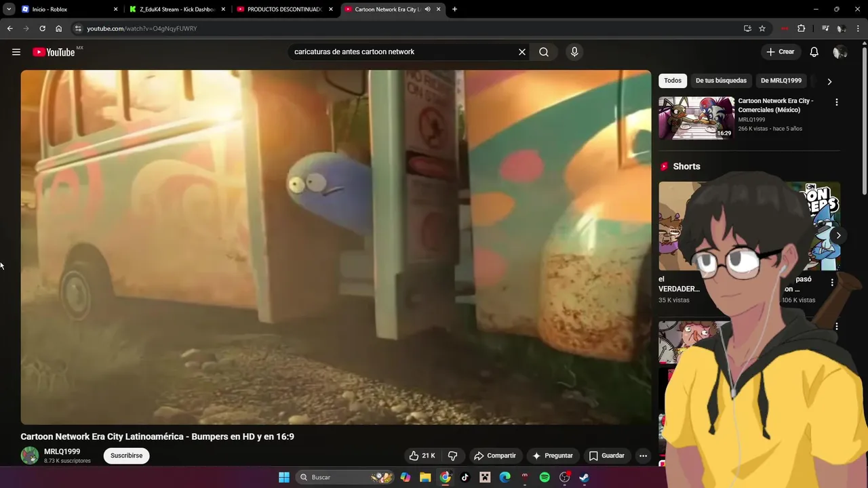Like the video with thumbs up
The height and width of the screenshot is (488, 868).
coord(422,455)
